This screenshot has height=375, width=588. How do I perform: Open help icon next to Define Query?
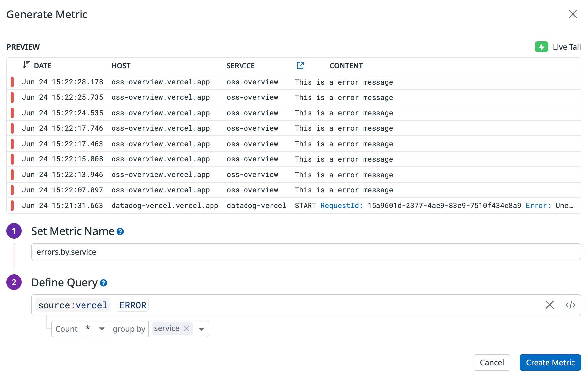[103, 283]
